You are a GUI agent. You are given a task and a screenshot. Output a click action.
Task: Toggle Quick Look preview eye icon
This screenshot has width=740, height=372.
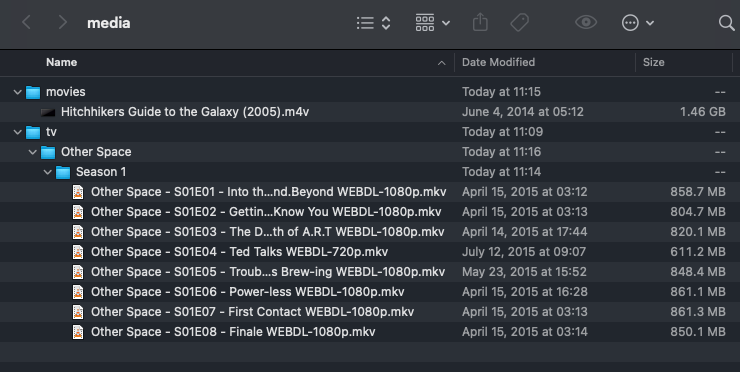coord(586,22)
